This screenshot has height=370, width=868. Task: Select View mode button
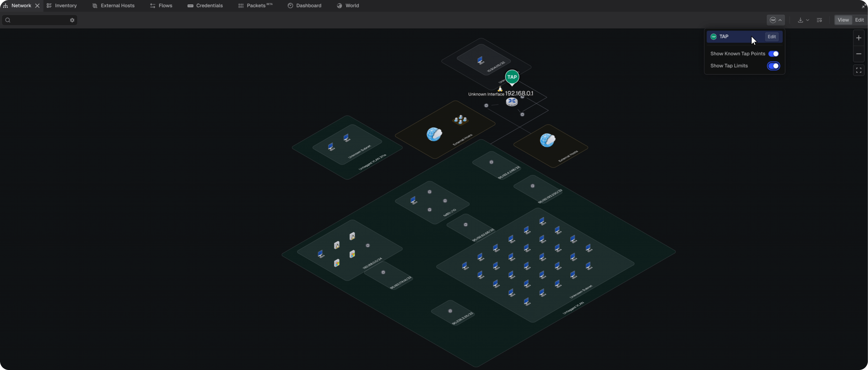(x=843, y=20)
